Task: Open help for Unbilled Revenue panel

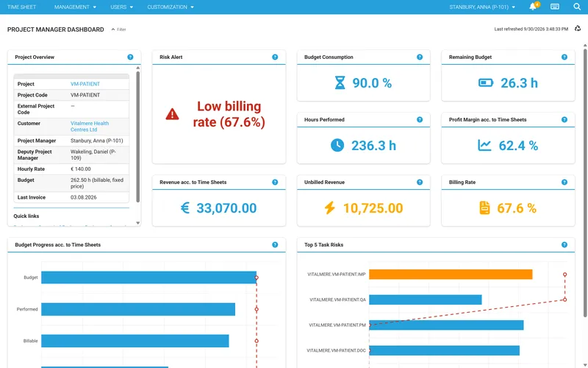Action: (x=420, y=182)
